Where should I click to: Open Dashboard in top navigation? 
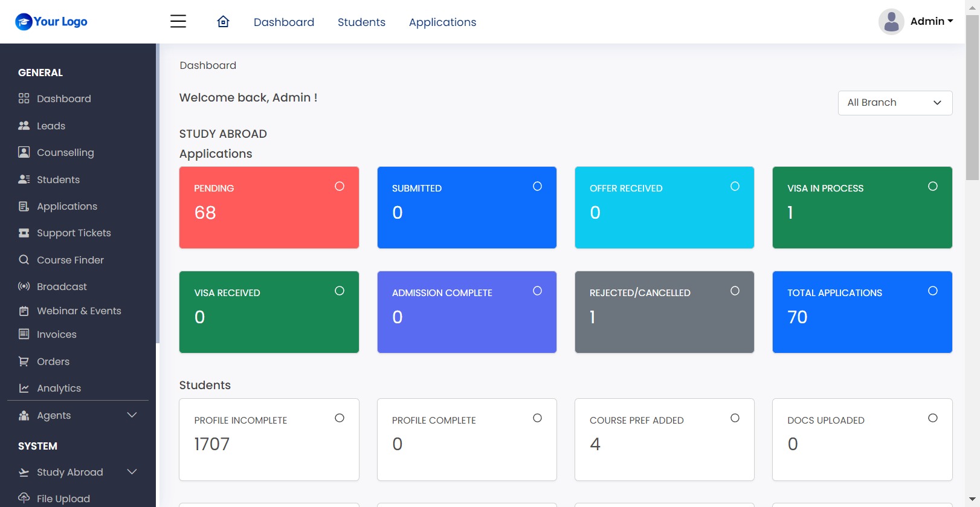284,22
